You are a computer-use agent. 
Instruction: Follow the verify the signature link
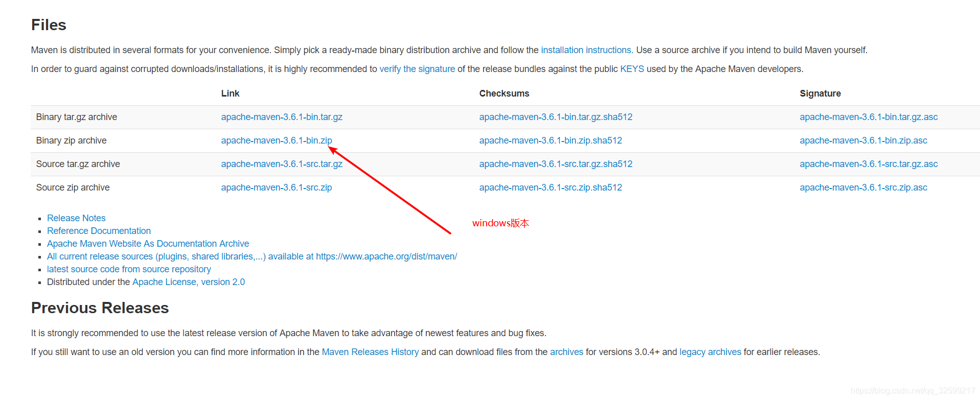pos(417,69)
